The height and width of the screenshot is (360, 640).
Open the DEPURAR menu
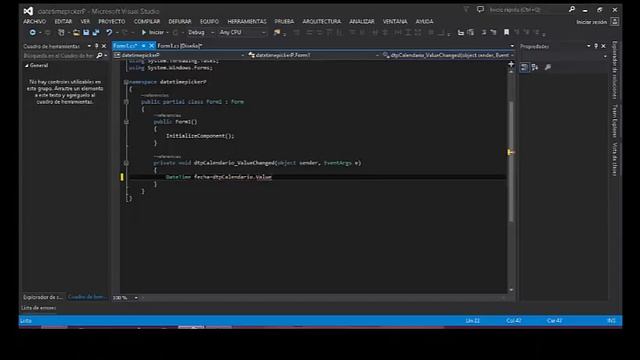pyautogui.click(x=180, y=22)
